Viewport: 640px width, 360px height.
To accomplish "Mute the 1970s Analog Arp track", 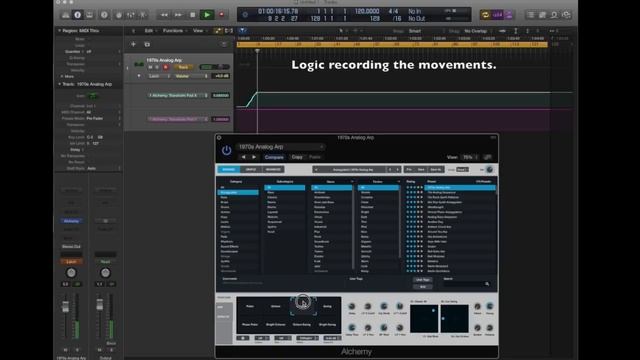I will click(x=150, y=67).
